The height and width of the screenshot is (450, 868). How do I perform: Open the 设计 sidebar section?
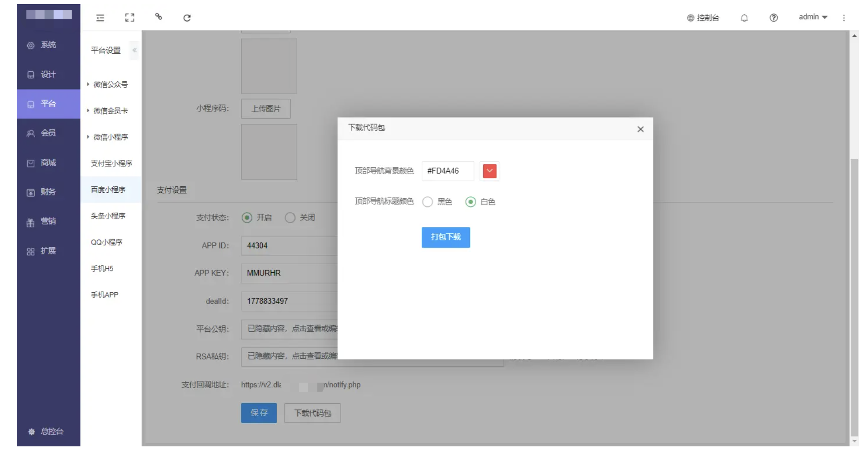[x=49, y=75]
